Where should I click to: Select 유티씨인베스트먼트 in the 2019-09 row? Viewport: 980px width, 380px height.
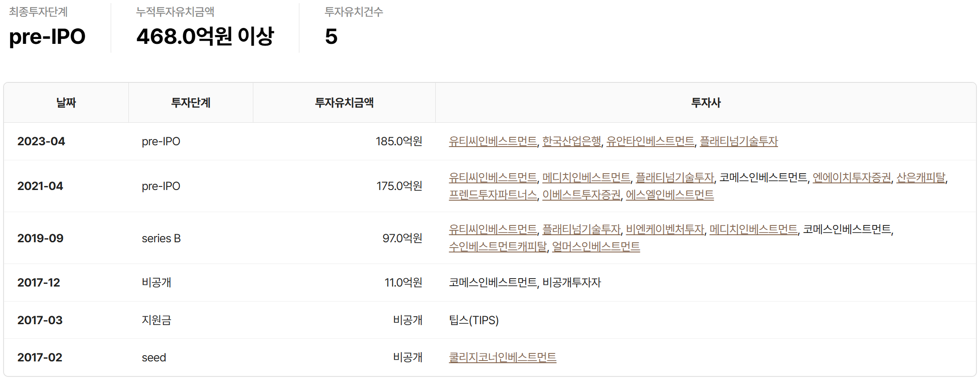tap(492, 229)
